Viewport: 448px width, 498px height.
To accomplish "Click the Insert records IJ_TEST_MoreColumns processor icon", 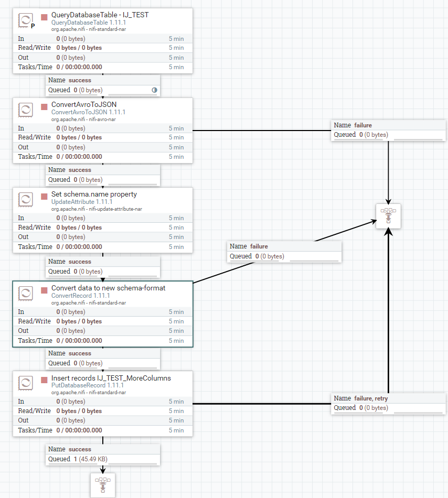I will [x=25, y=383].
